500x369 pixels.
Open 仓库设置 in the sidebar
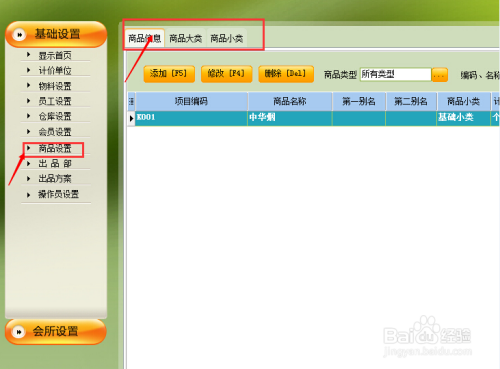[x=55, y=116]
